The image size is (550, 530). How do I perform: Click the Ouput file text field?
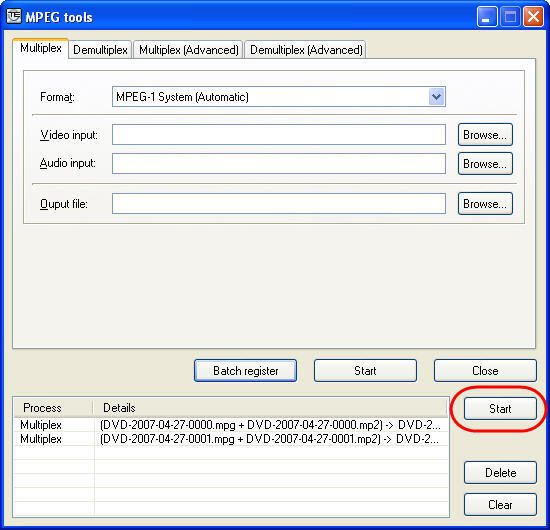[x=279, y=203]
